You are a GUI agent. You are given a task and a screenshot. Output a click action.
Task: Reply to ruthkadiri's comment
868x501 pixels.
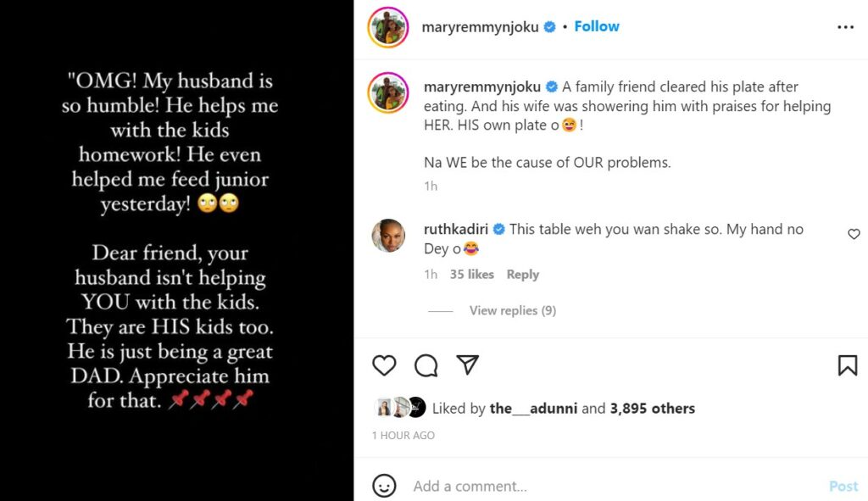coord(522,275)
